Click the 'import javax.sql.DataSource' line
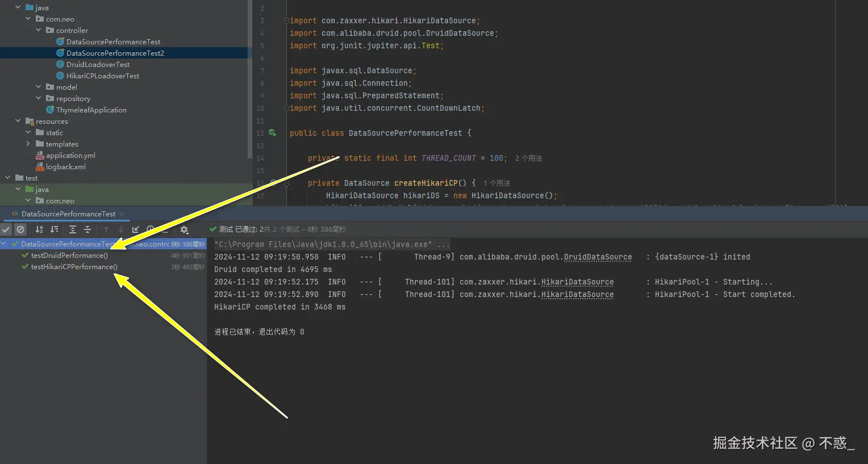The width and height of the screenshot is (868, 464). [353, 70]
